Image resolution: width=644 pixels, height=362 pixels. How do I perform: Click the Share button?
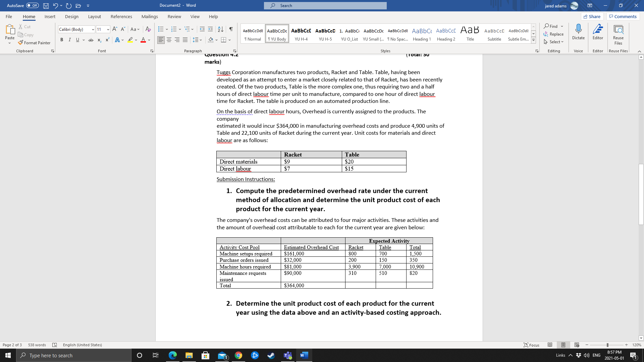tap(592, 16)
